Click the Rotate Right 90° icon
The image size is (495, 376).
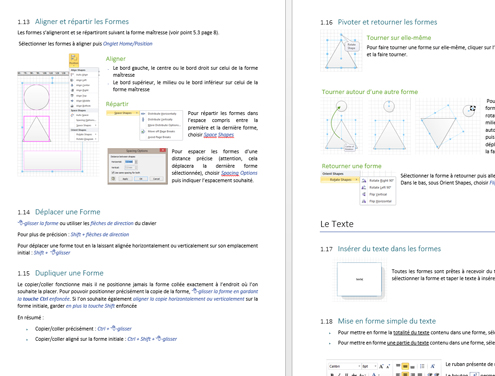point(364,180)
